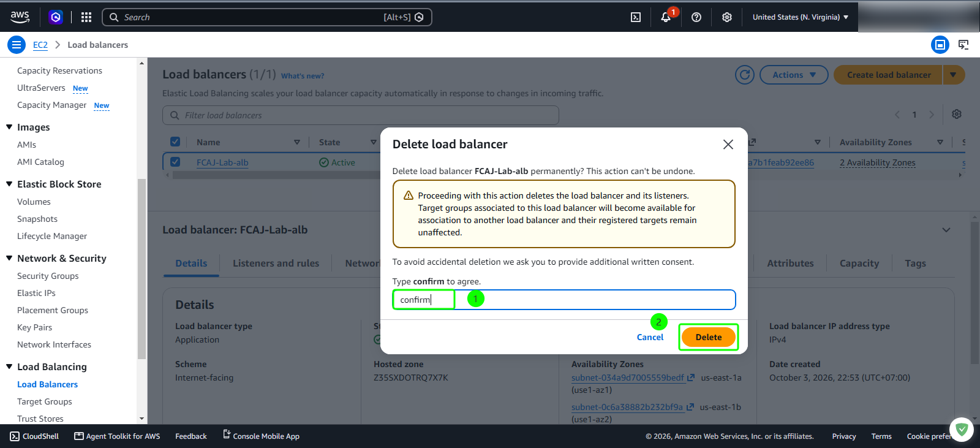Click the orange Delete button
980x448 pixels.
click(x=709, y=337)
